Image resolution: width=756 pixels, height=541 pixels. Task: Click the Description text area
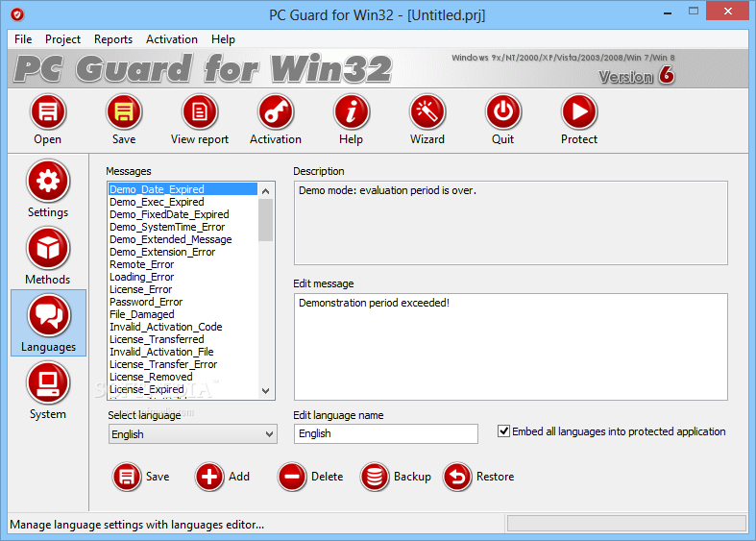[511, 223]
